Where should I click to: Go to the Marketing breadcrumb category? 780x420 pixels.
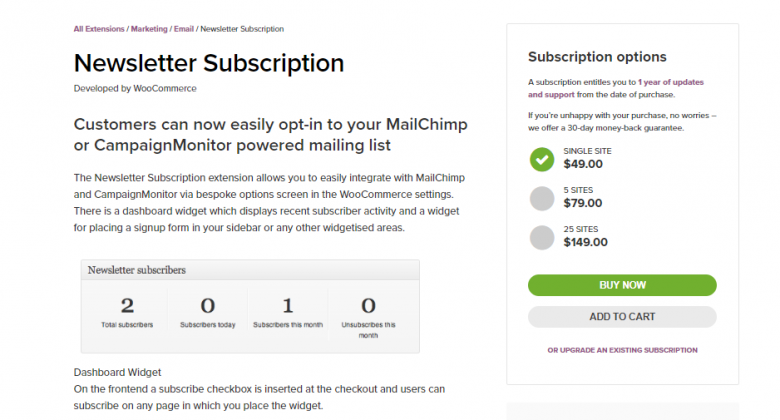(x=149, y=29)
